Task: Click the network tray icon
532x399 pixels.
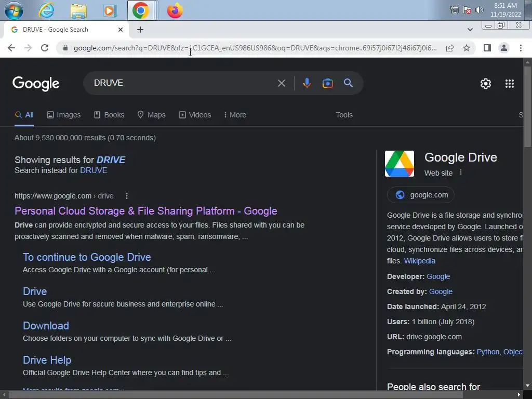Action: (x=454, y=10)
